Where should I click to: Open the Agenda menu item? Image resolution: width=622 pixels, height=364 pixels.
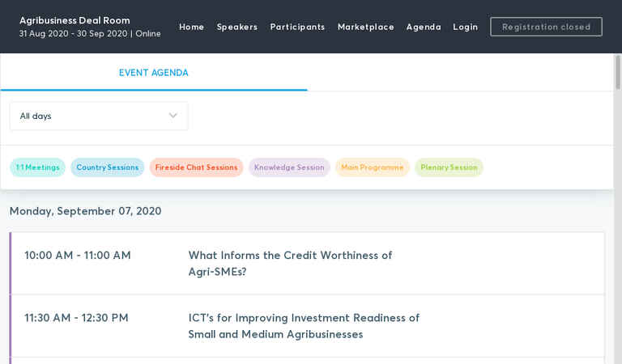click(424, 27)
